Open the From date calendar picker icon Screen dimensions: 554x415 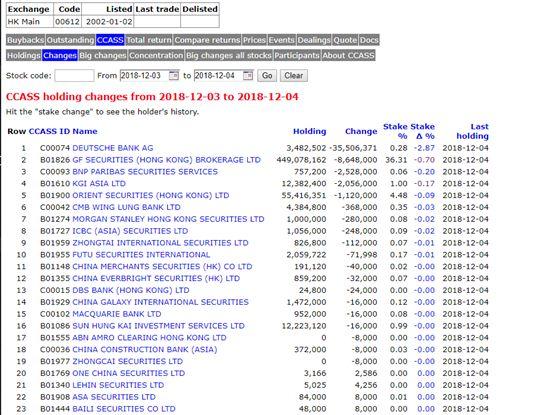(x=173, y=75)
